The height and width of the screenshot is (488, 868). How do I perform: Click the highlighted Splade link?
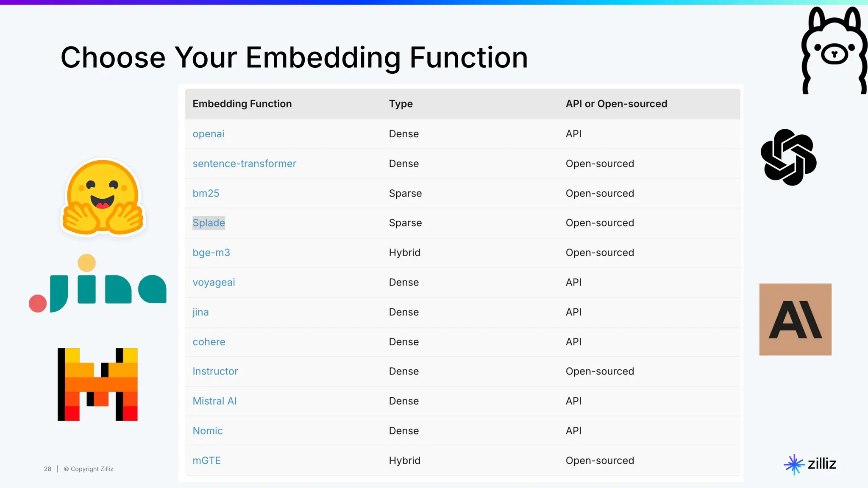pyautogui.click(x=209, y=223)
